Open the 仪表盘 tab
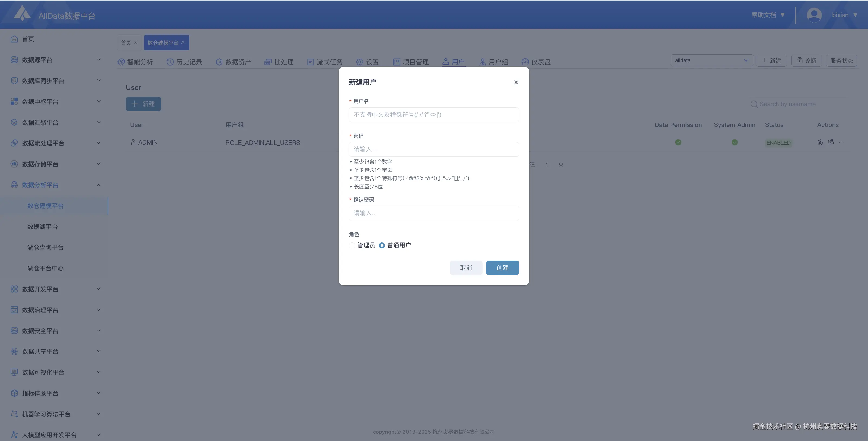Screen dimensions: 868x441 (536, 62)
